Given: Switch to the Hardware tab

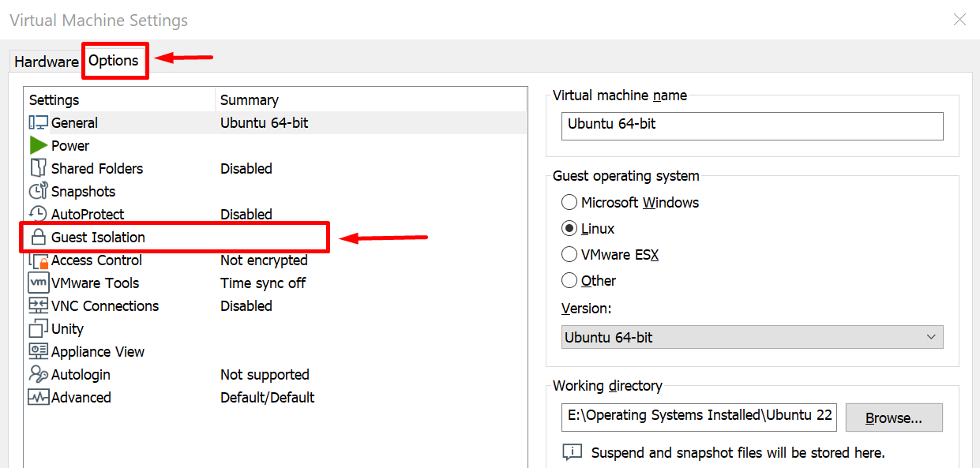Looking at the screenshot, I should pos(47,62).
